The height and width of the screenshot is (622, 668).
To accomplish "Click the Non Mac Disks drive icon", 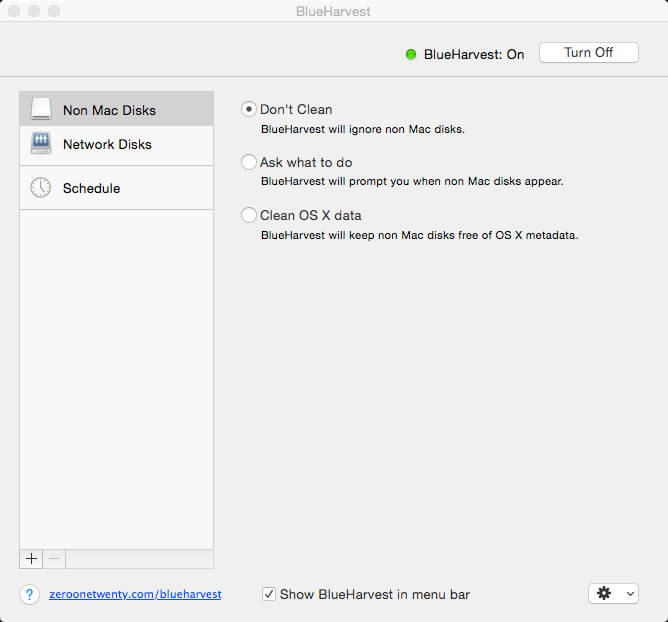I will tap(41, 109).
